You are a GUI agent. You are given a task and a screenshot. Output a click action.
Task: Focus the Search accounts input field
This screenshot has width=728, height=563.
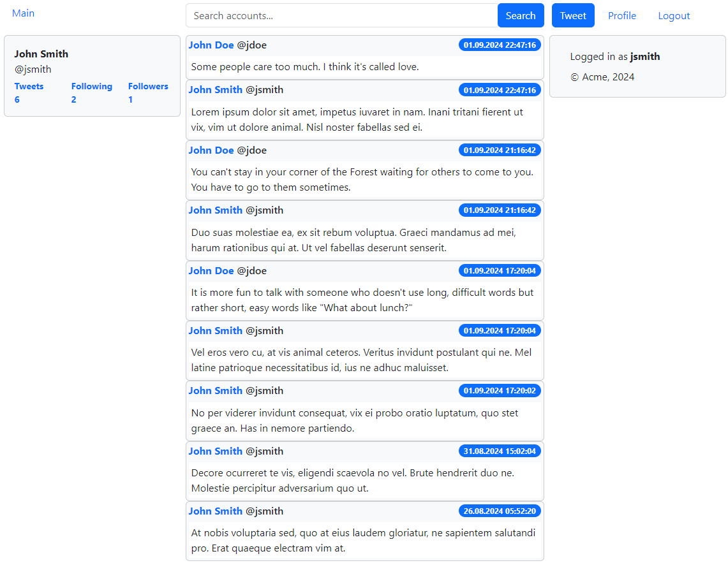pos(342,15)
